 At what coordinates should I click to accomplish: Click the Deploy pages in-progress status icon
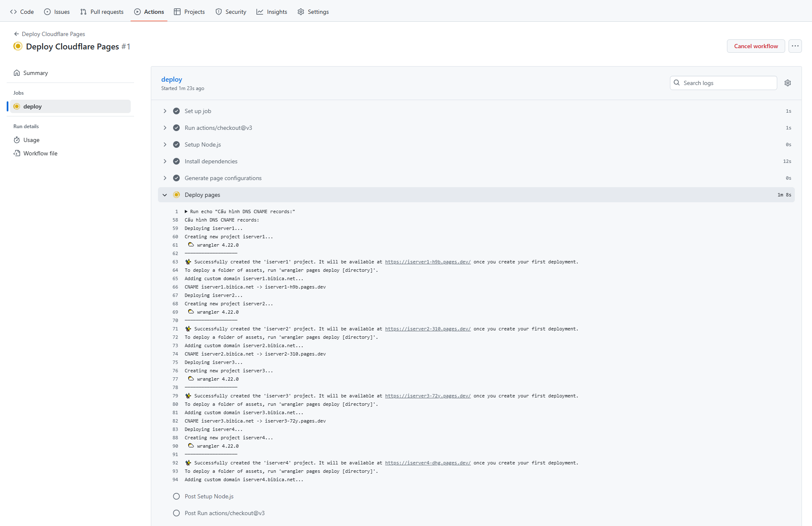(176, 195)
